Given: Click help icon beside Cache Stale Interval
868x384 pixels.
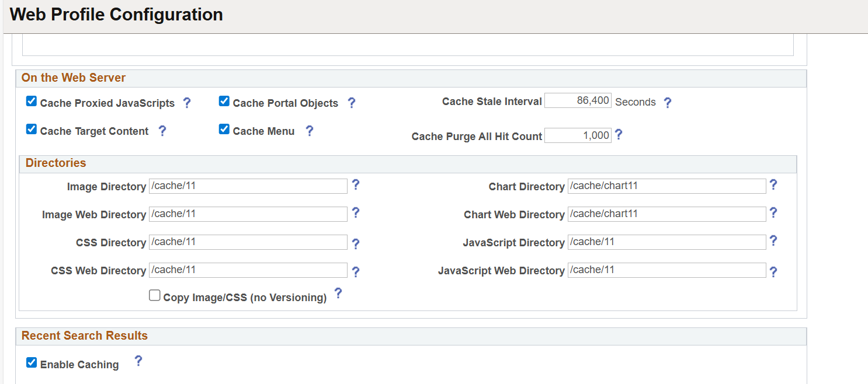Looking at the screenshot, I should pyautogui.click(x=668, y=103).
